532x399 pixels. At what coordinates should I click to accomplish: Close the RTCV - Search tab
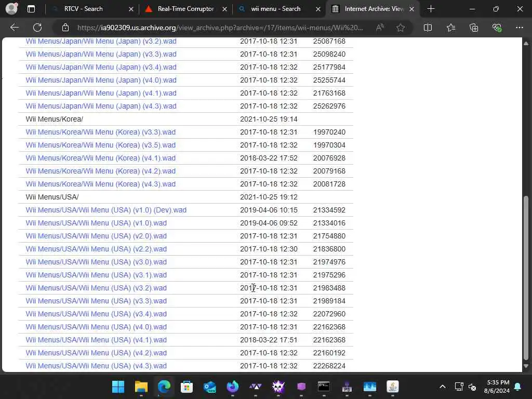pyautogui.click(x=131, y=9)
